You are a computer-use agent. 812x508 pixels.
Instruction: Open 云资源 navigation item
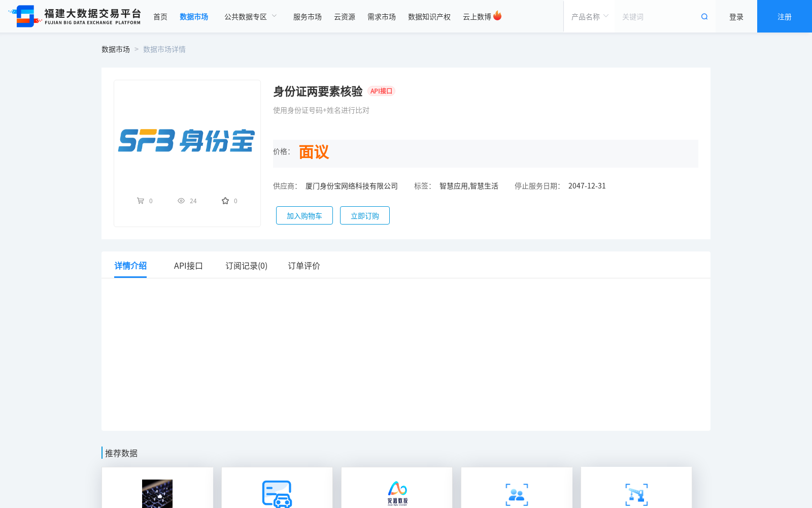pyautogui.click(x=345, y=17)
